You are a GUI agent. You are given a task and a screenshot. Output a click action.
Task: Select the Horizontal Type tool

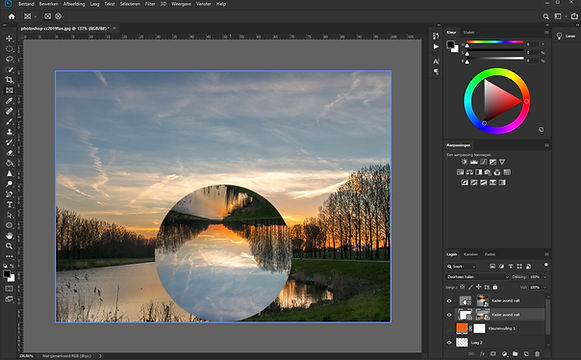(9, 204)
